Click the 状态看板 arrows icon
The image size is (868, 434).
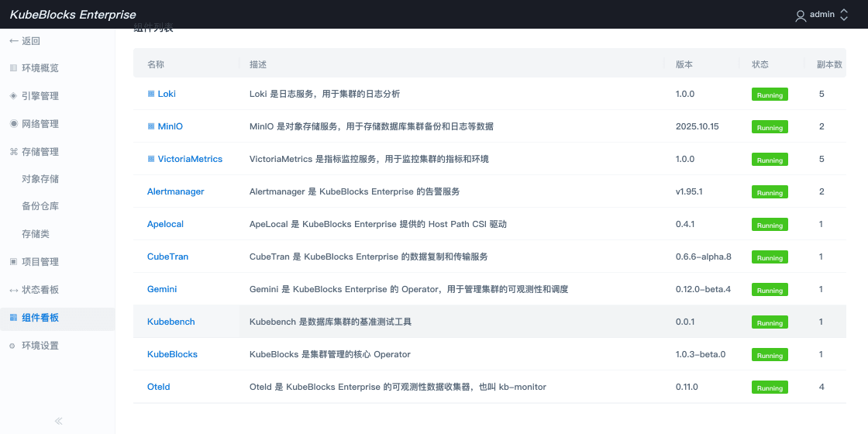pos(13,290)
